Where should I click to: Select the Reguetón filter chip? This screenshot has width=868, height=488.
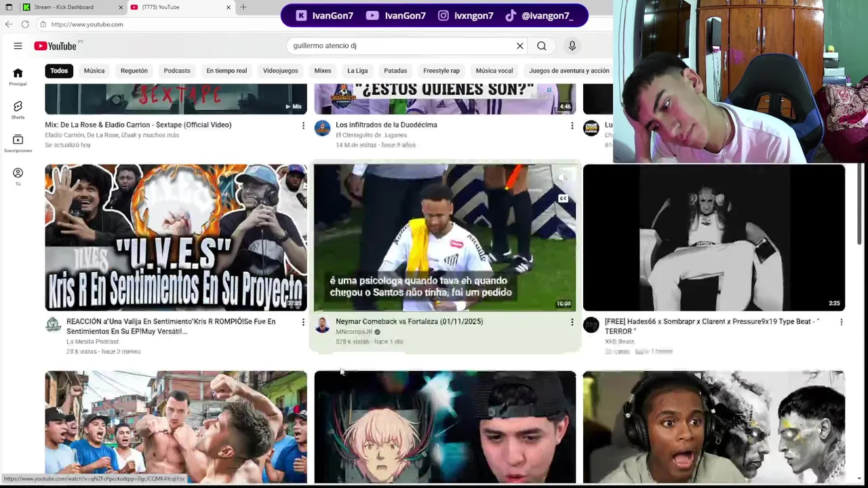pyautogui.click(x=134, y=70)
